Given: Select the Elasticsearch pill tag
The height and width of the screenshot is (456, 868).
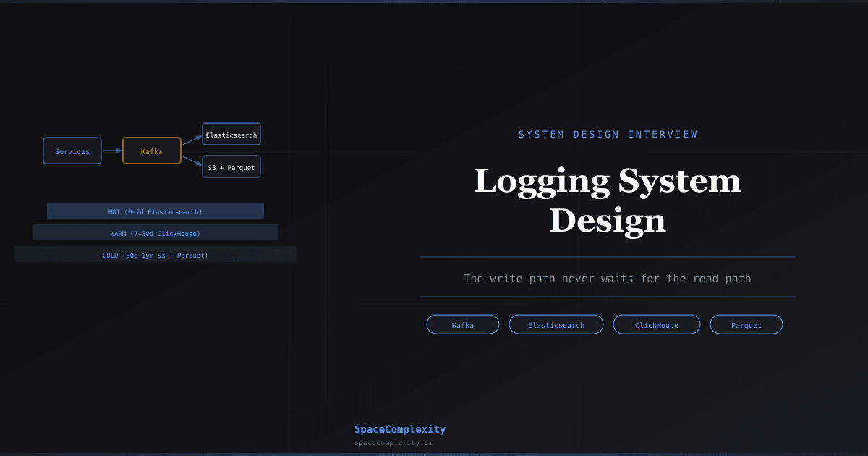Looking at the screenshot, I should coord(556,324).
